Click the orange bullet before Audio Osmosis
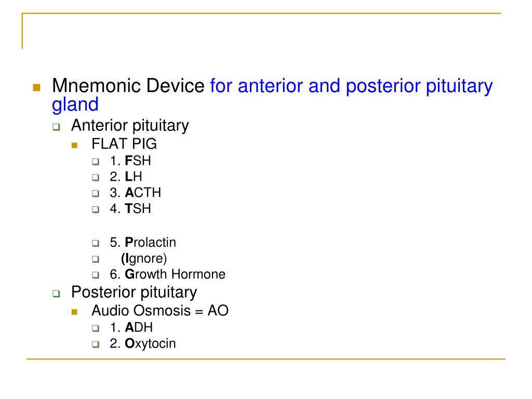The height and width of the screenshot is (399, 532). [x=75, y=312]
